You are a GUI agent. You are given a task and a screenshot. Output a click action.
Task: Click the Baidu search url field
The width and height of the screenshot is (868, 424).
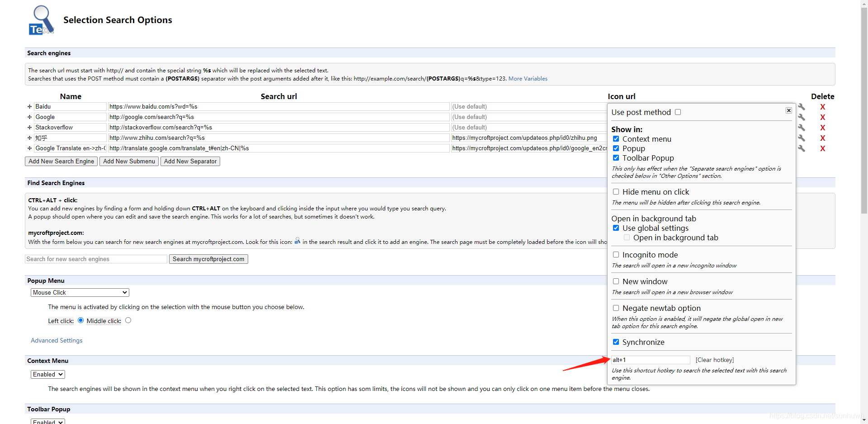pos(278,107)
